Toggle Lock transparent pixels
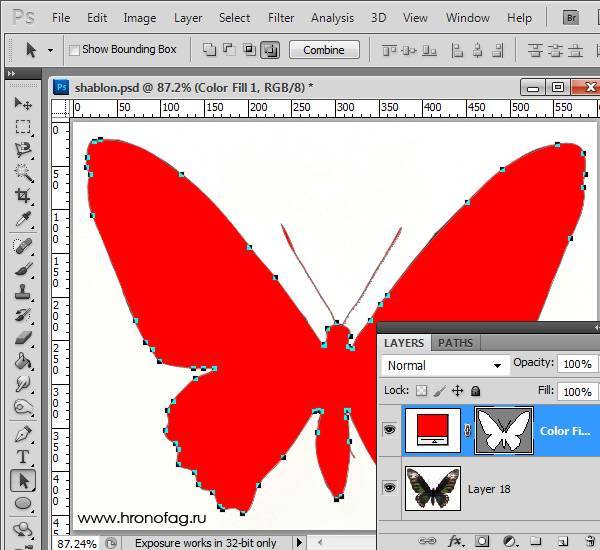The height and width of the screenshot is (550, 600). point(421,391)
